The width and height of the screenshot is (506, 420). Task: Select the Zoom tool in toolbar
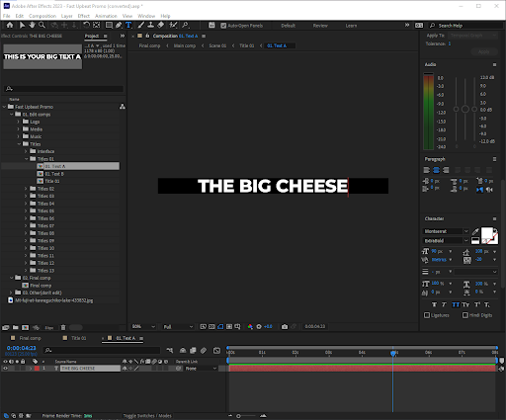pyautogui.click(x=42, y=25)
